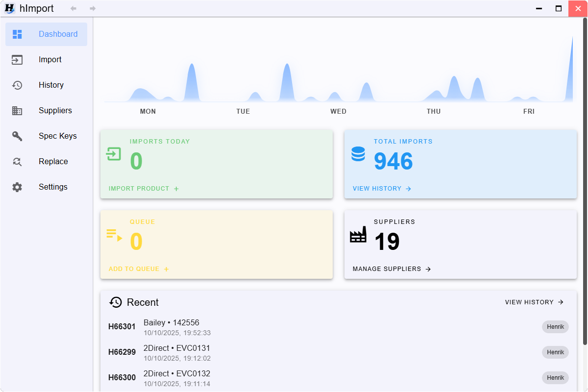This screenshot has height=392, width=588.
Task: Click the Dashboard grid icon in sidebar
Action: [17, 34]
